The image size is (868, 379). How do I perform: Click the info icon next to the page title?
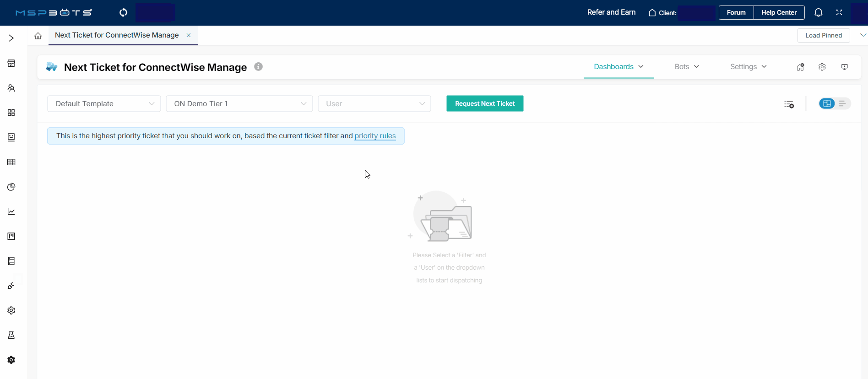[x=258, y=67]
